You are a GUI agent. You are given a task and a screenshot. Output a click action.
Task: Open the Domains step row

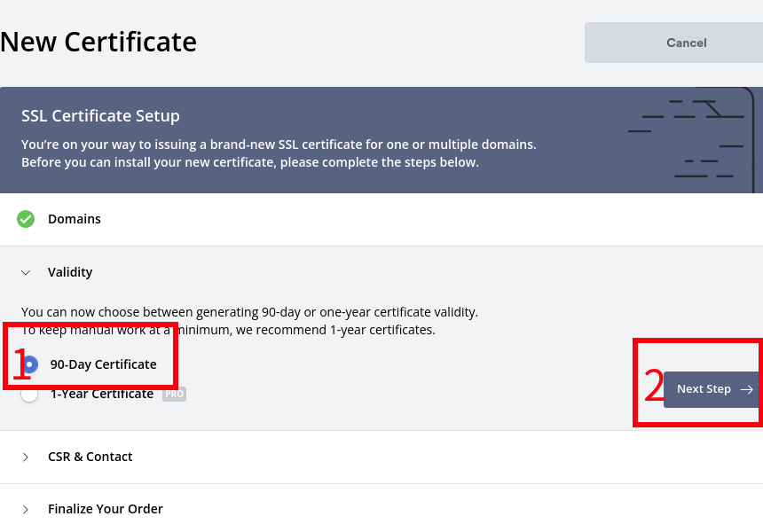(x=75, y=219)
